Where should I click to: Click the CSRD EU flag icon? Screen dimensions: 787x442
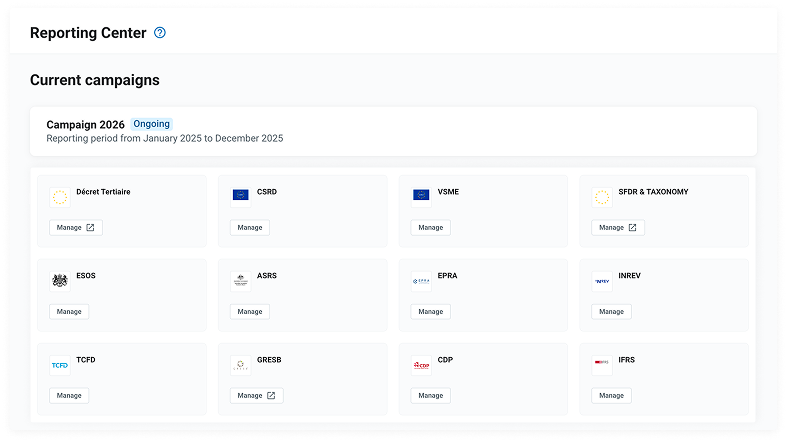(x=240, y=197)
